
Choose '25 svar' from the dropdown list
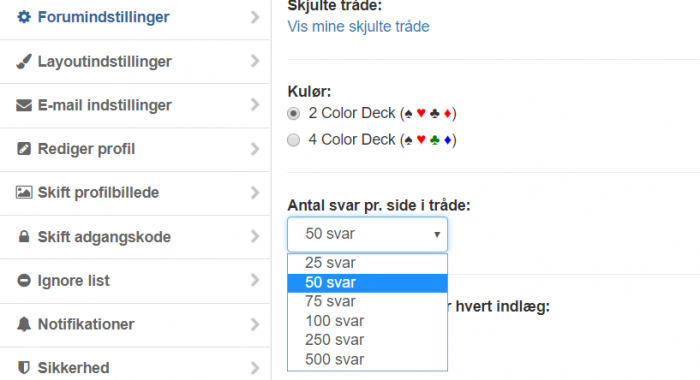(367, 263)
